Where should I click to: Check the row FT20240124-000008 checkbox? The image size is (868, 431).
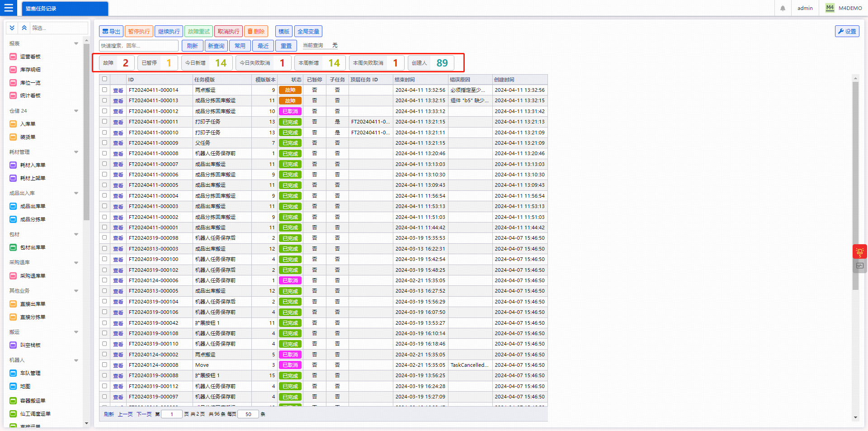(104, 365)
